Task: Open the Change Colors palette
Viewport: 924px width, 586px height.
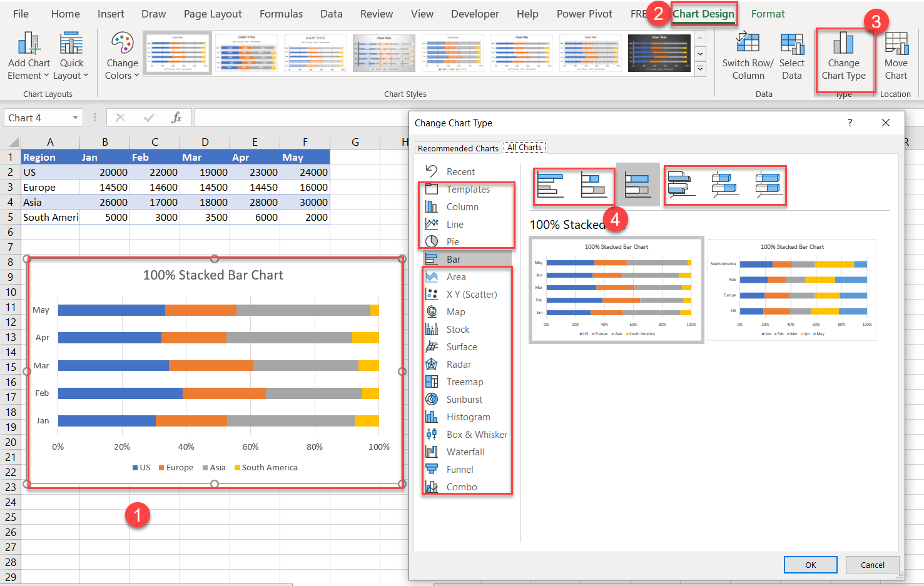Action: click(122, 56)
